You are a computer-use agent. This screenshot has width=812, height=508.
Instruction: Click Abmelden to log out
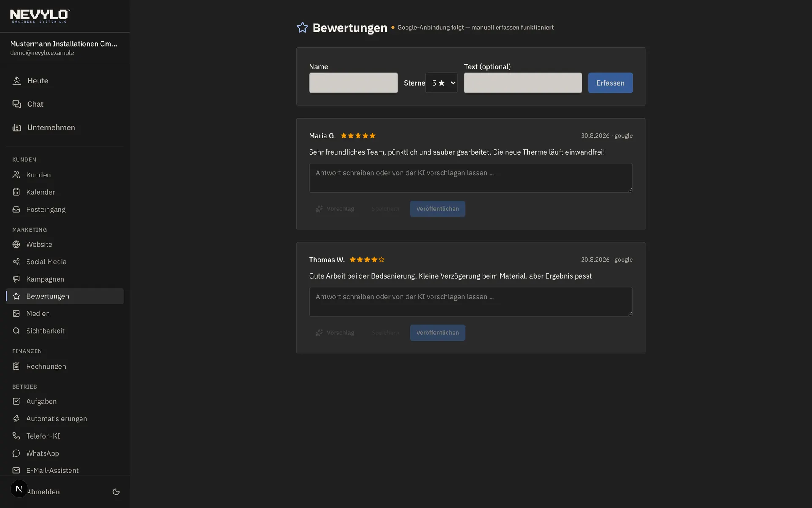pyautogui.click(x=44, y=492)
